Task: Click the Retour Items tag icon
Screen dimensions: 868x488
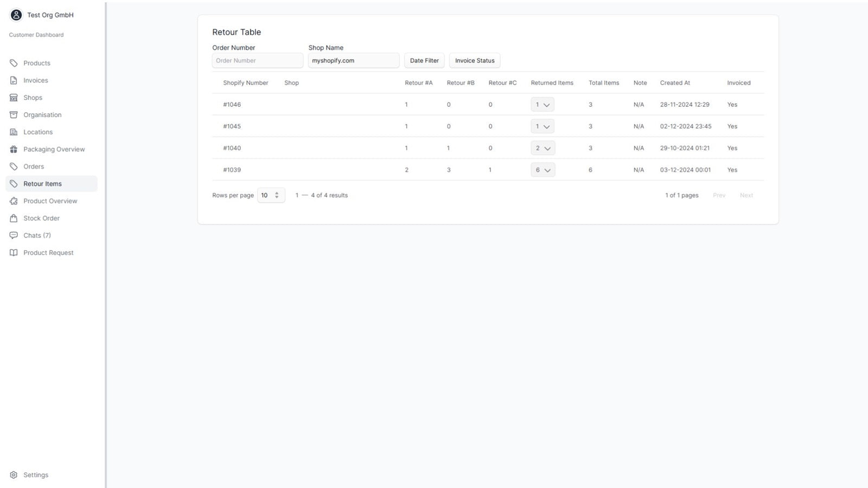Action: (x=14, y=184)
